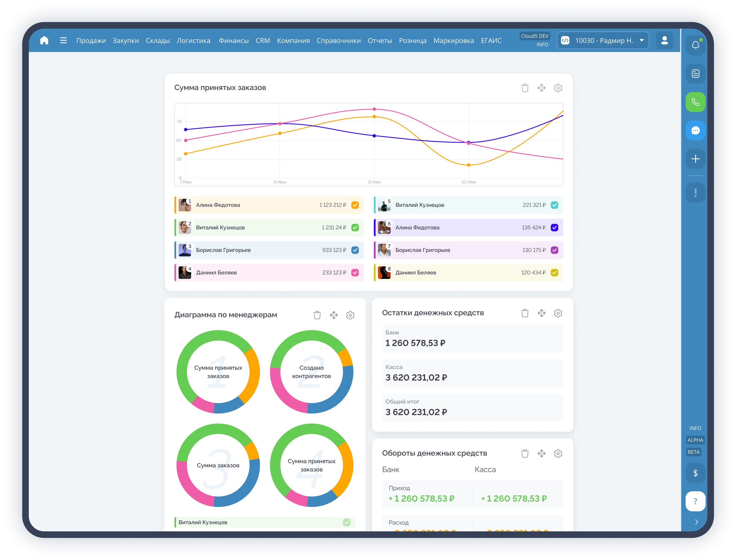Open notifications bell in sidebar
The height and width of the screenshot is (560, 736).
[695, 45]
